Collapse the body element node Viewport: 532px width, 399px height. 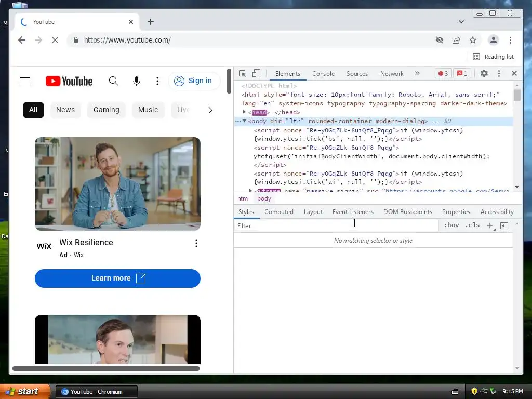(x=244, y=121)
